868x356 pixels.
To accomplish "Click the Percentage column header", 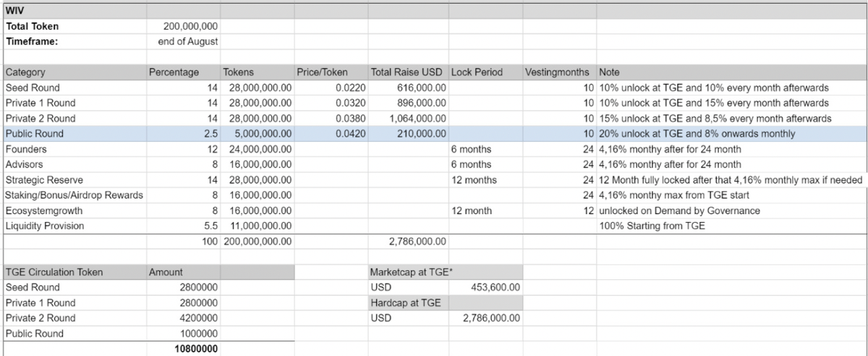I will 174,72.
